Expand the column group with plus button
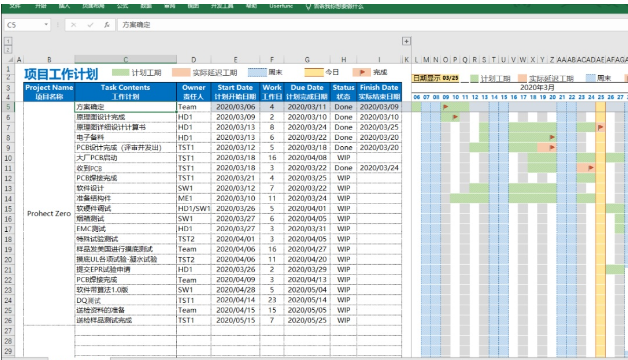628x360 pixels. [406, 41]
